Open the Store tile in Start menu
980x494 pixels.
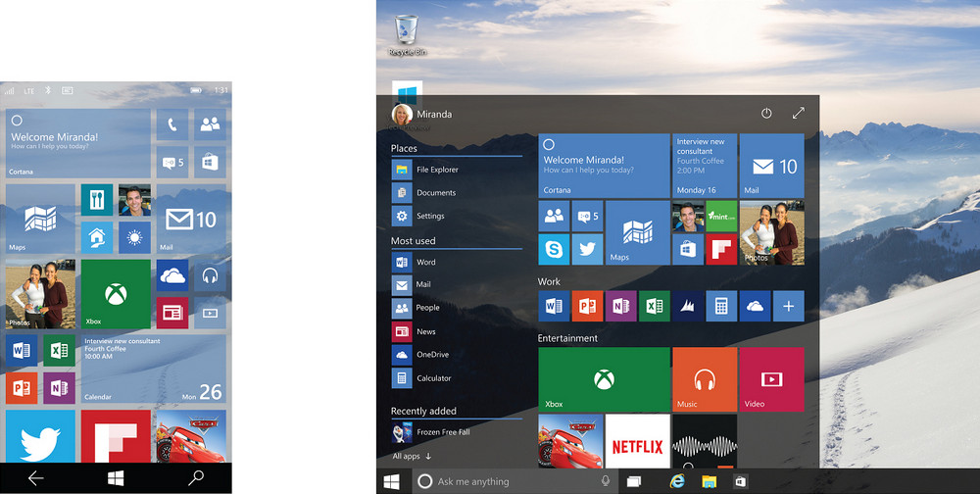point(688,250)
